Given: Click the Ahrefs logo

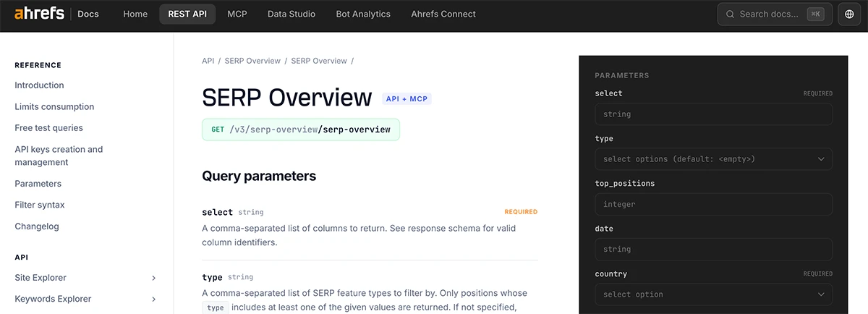Looking at the screenshot, I should point(39,14).
